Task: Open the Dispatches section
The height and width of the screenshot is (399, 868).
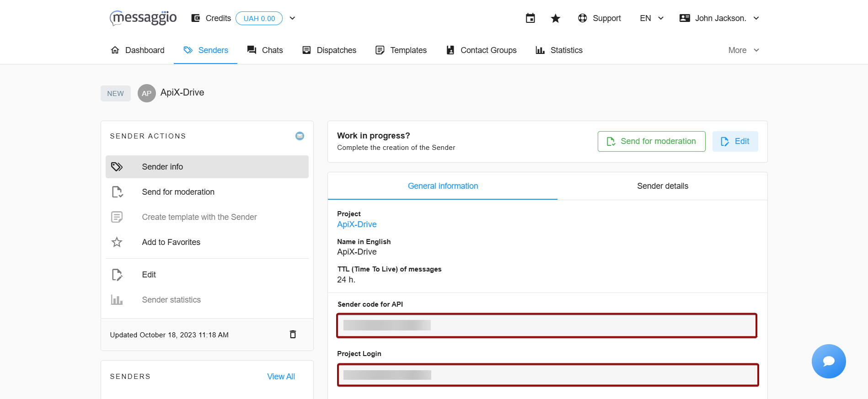Action: click(329, 50)
